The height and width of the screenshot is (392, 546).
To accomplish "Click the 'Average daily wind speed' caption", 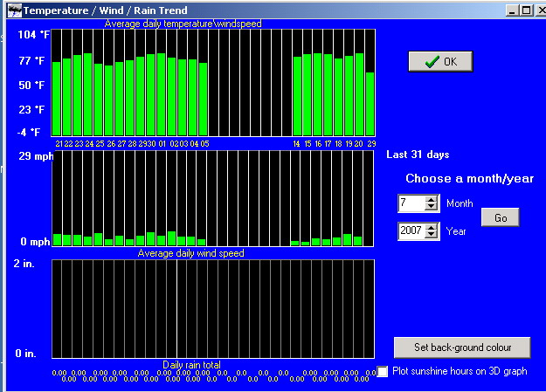I will point(190,253).
